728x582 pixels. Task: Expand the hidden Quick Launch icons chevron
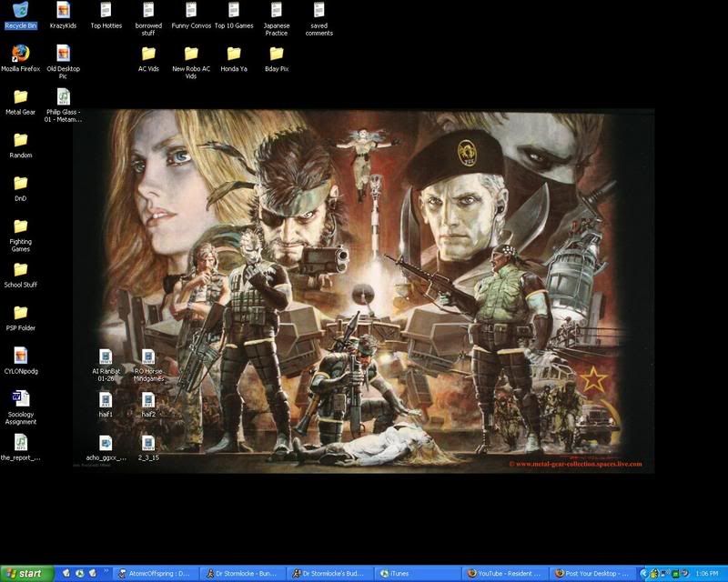pyautogui.click(x=106, y=571)
